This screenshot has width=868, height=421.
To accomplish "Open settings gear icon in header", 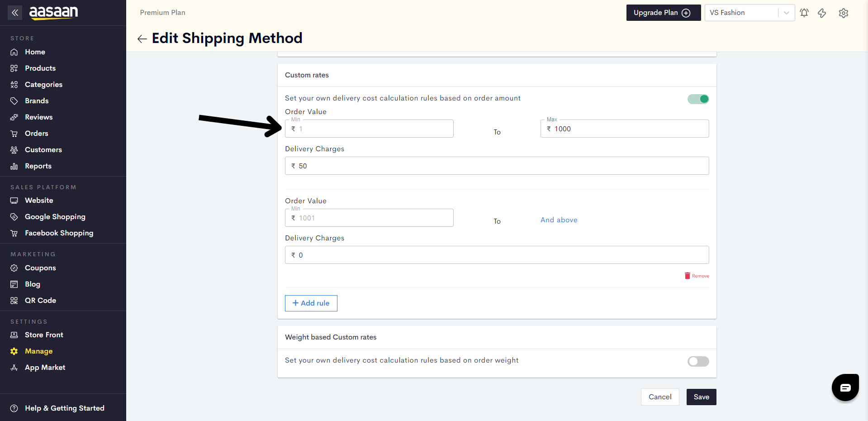I will click(844, 13).
